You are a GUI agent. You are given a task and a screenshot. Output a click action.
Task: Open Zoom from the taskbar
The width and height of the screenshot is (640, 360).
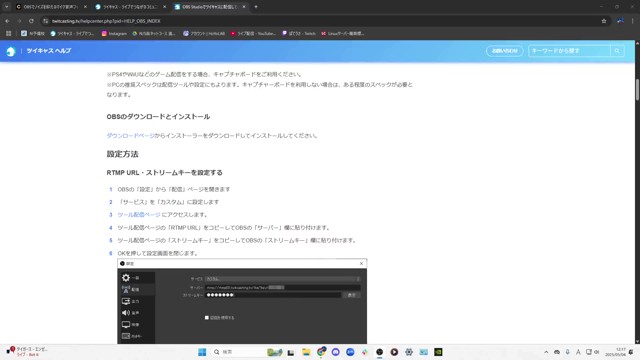coord(350,352)
